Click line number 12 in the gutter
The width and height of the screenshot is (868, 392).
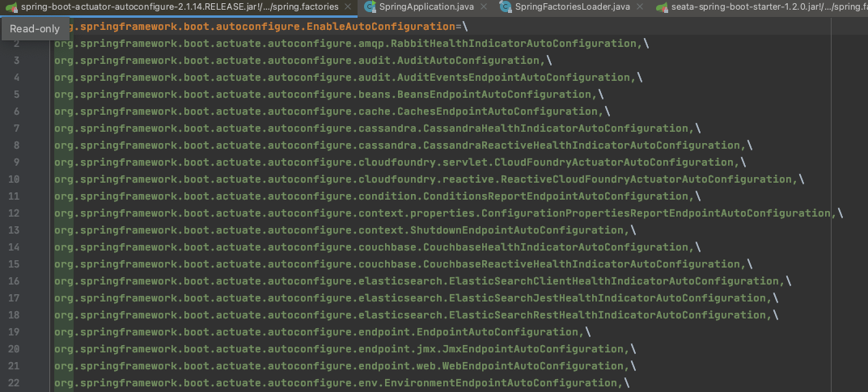tap(15, 213)
